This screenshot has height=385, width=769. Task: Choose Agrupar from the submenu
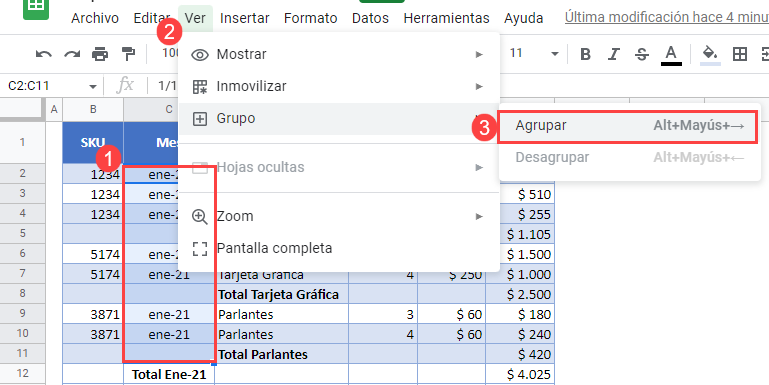pyautogui.click(x=629, y=126)
